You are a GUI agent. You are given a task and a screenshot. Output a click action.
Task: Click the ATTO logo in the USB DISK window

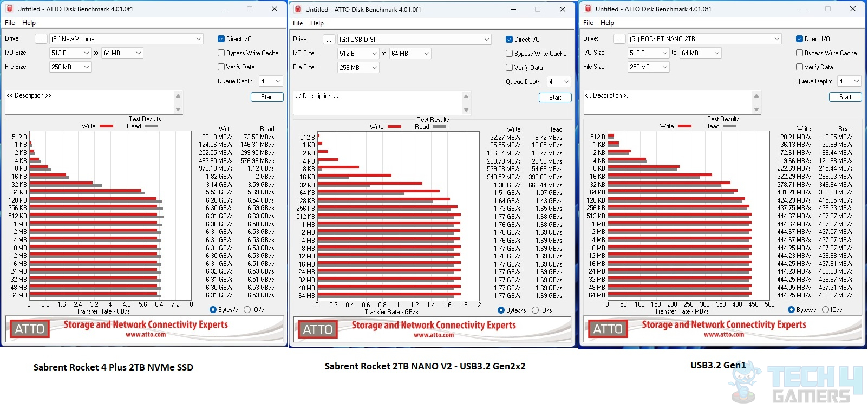(x=317, y=329)
